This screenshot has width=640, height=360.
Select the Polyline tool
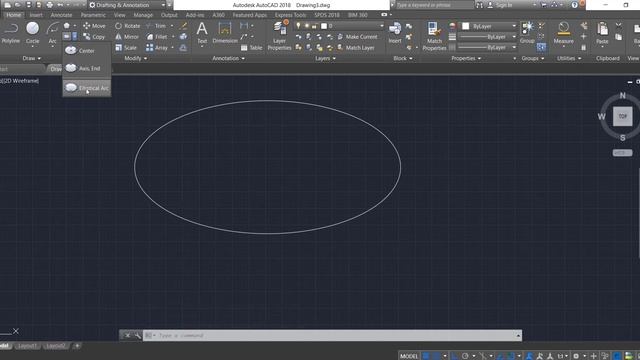click(11, 33)
